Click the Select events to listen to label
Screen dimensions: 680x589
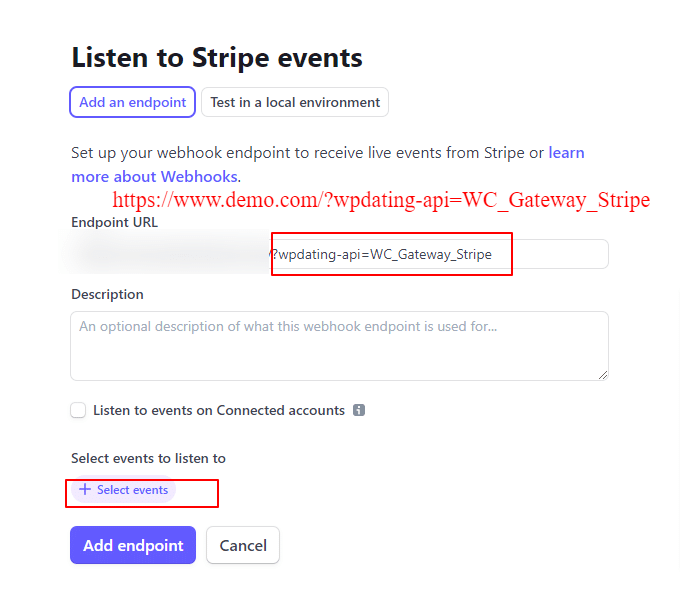pyautogui.click(x=148, y=458)
